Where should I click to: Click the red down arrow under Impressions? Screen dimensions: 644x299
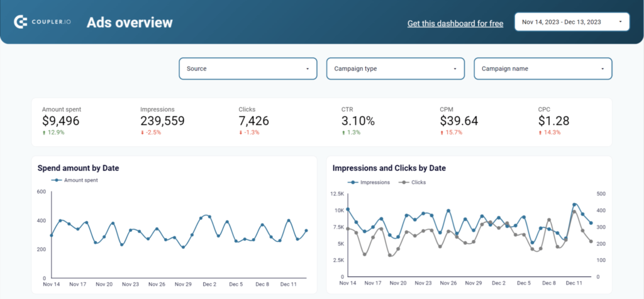(x=142, y=133)
